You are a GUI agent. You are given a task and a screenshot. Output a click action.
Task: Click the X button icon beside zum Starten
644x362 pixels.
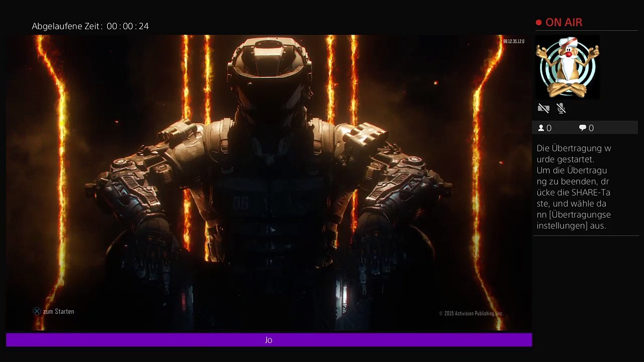click(x=37, y=311)
